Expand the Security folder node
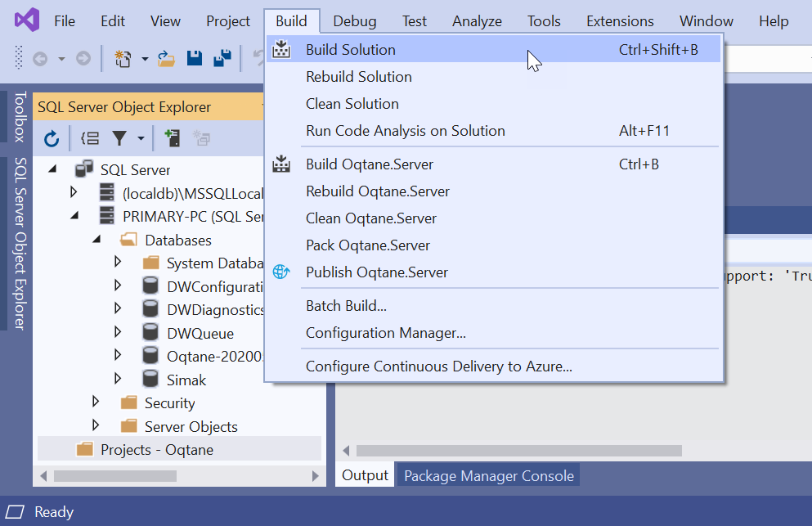This screenshot has width=812, height=526. pos(96,402)
